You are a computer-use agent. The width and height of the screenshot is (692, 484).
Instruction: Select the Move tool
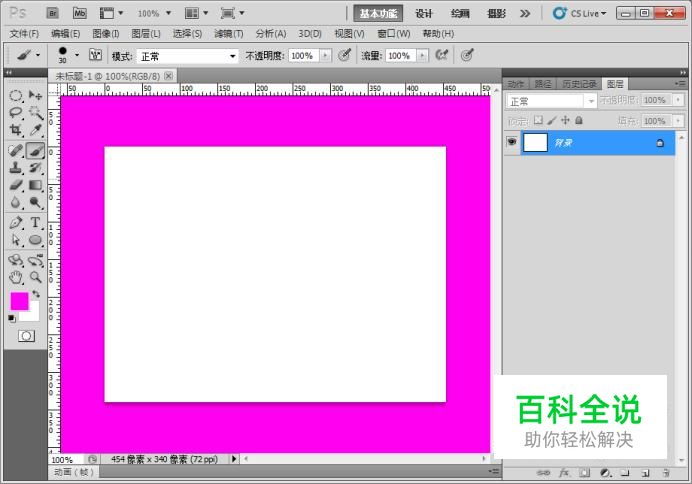(35, 95)
